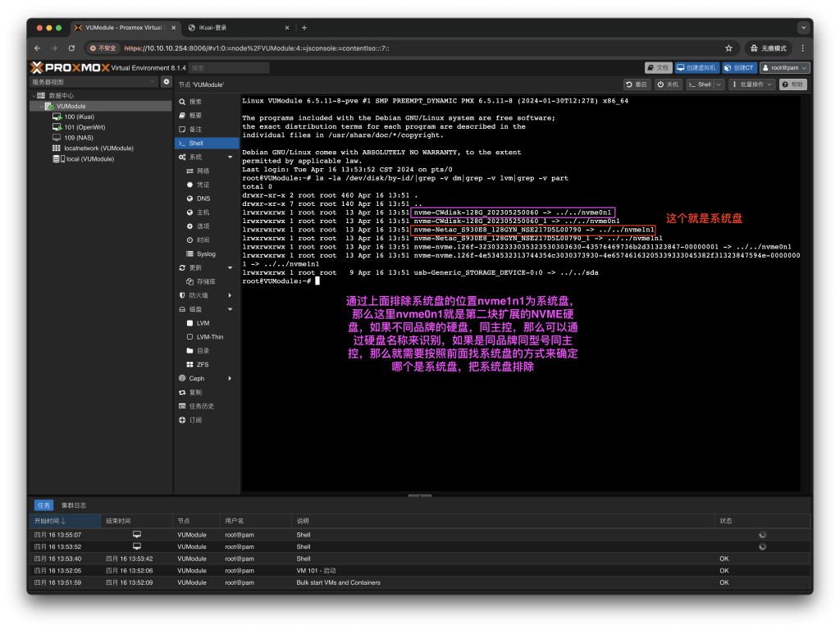Click the 重启 reboot button
840x630 pixels.
point(637,84)
